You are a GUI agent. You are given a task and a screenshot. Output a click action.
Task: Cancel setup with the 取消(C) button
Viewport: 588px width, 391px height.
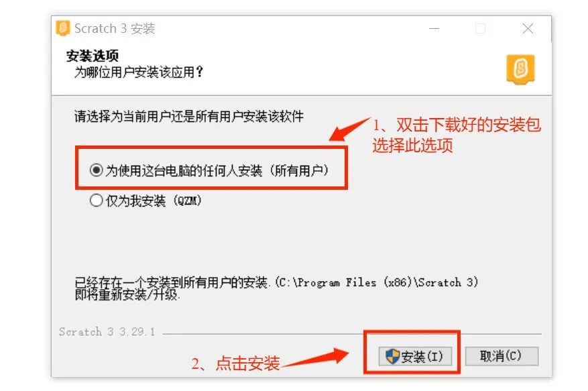coord(502,356)
